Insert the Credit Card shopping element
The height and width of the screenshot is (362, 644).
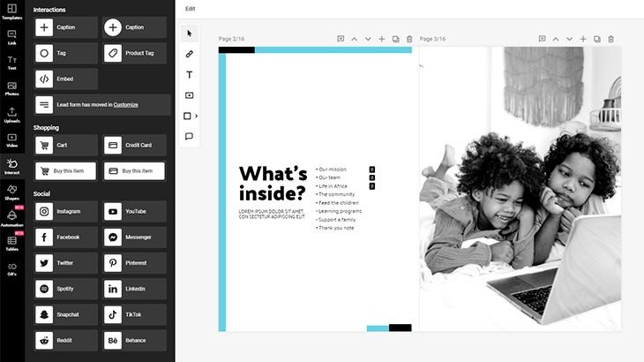135,145
